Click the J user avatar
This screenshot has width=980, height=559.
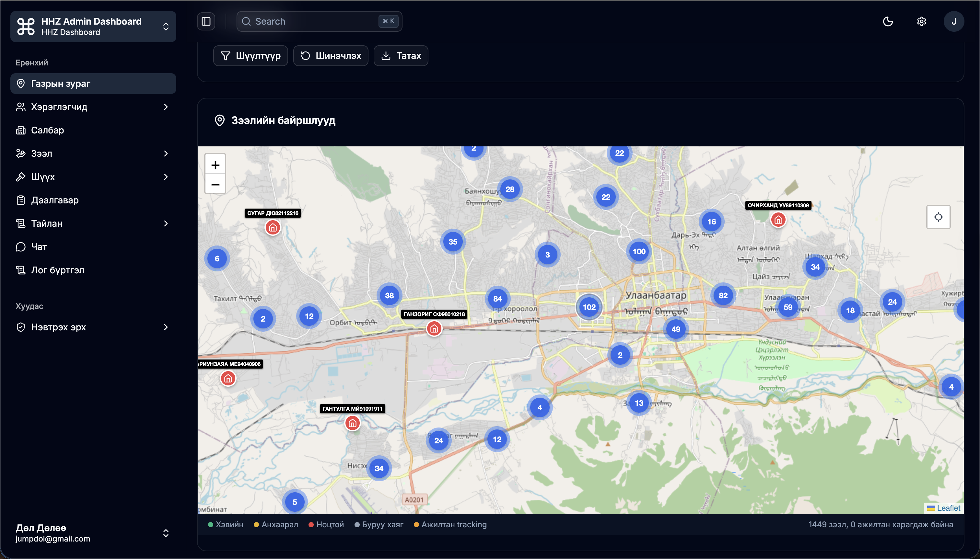click(953, 21)
